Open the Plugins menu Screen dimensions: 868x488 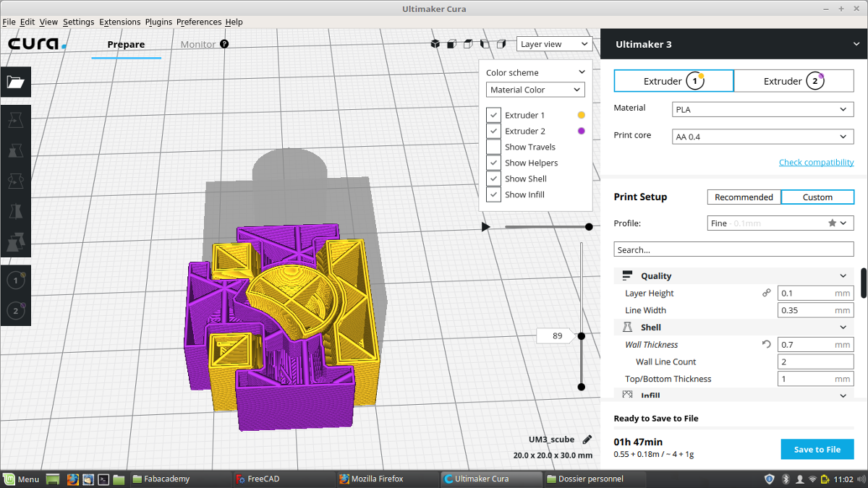(x=158, y=22)
